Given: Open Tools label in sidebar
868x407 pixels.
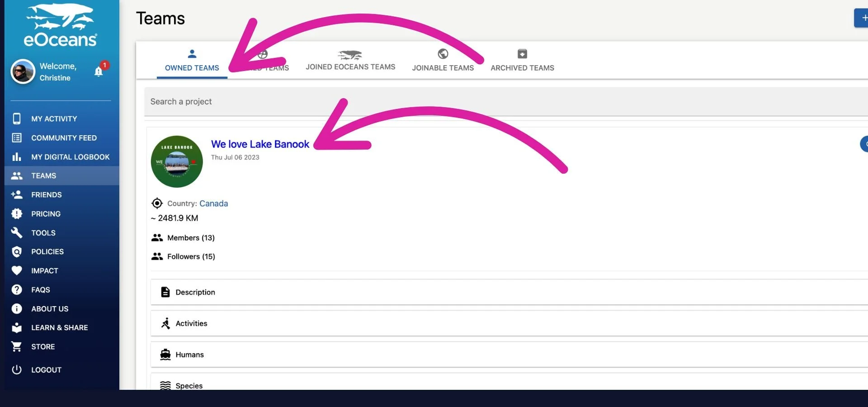Looking at the screenshot, I should point(43,232).
